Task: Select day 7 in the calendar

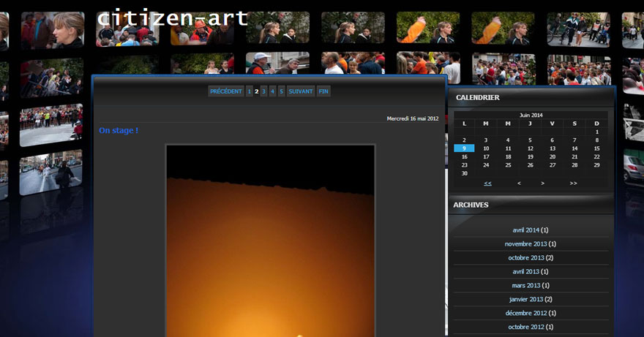Action: (574, 140)
